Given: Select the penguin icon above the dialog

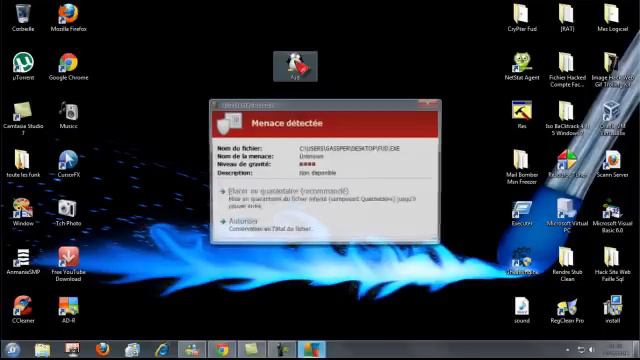Looking at the screenshot, I should [295, 66].
